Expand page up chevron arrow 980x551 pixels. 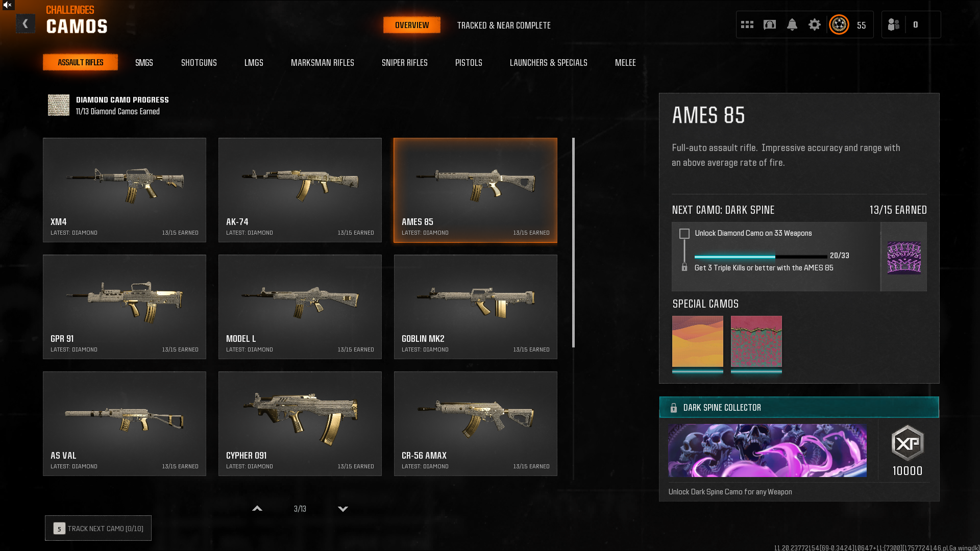click(x=257, y=509)
